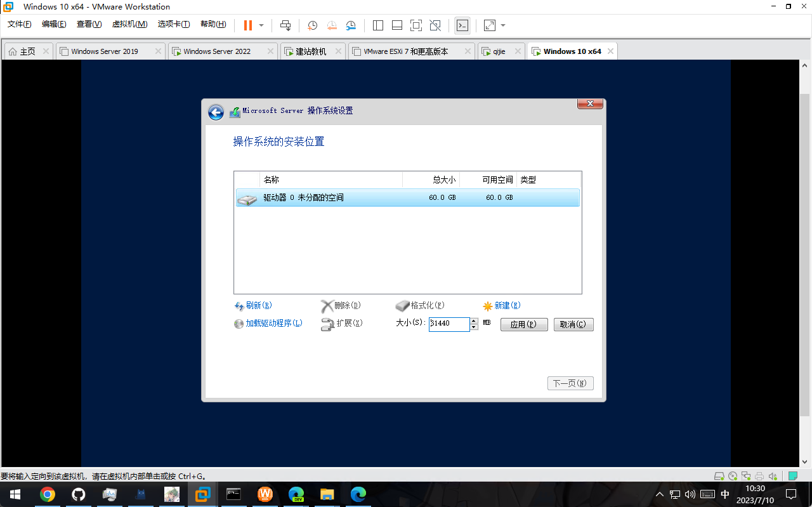Click the 加载驱动程序(L) link

tap(268, 324)
